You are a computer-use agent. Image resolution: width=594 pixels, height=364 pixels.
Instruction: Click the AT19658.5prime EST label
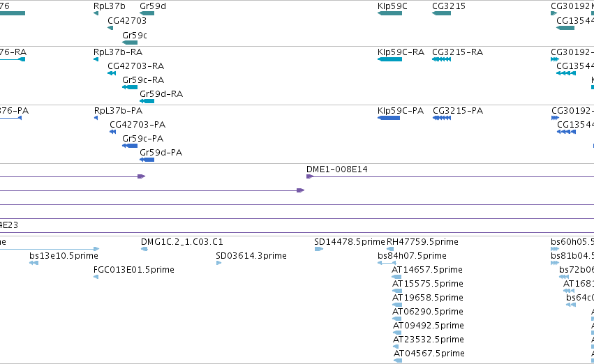click(428, 298)
